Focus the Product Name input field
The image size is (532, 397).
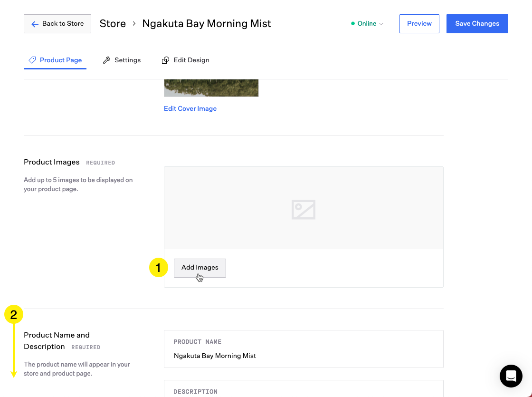click(x=304, y=355)
